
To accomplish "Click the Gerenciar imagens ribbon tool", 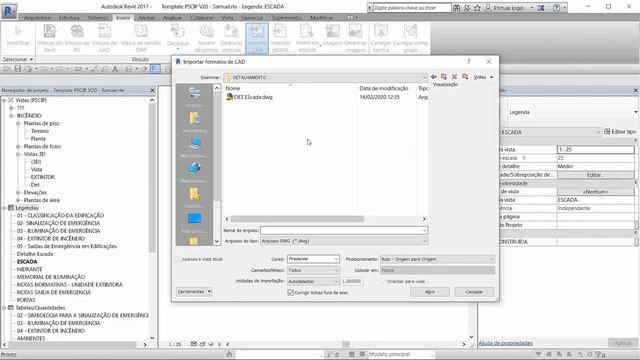I will pyautogui.click(x=355, y=38).
